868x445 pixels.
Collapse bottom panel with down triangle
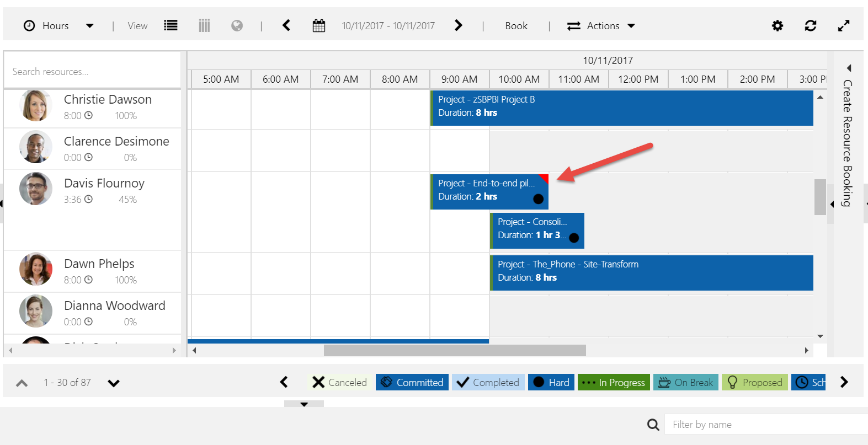[304, 404]
